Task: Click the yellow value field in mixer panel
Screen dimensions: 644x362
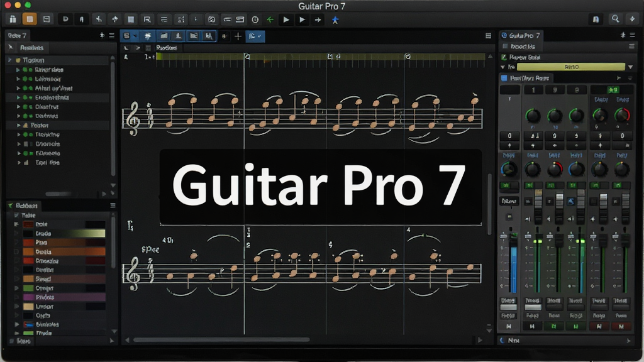Action: point(571,67)
